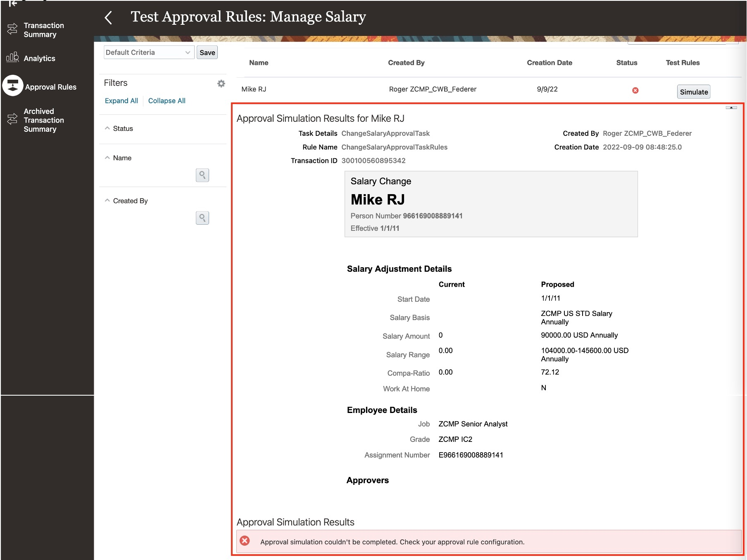747x560 pixels.
Task: Open the Analytics sidebar item
Action: 39,58
